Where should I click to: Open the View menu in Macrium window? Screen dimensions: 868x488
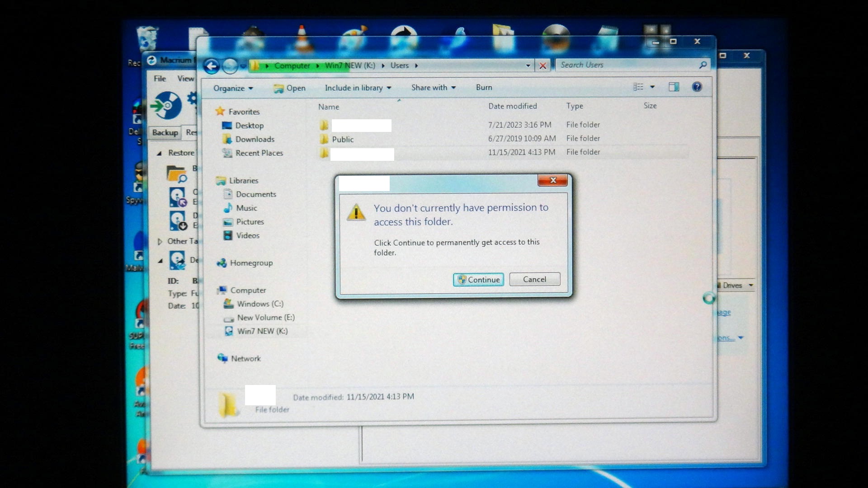185,79
